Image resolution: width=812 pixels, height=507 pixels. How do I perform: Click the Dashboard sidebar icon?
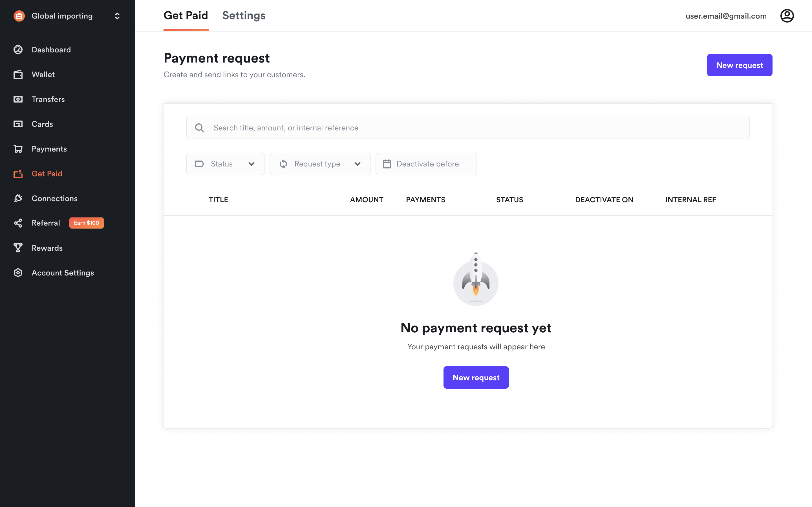coord(18,50)
